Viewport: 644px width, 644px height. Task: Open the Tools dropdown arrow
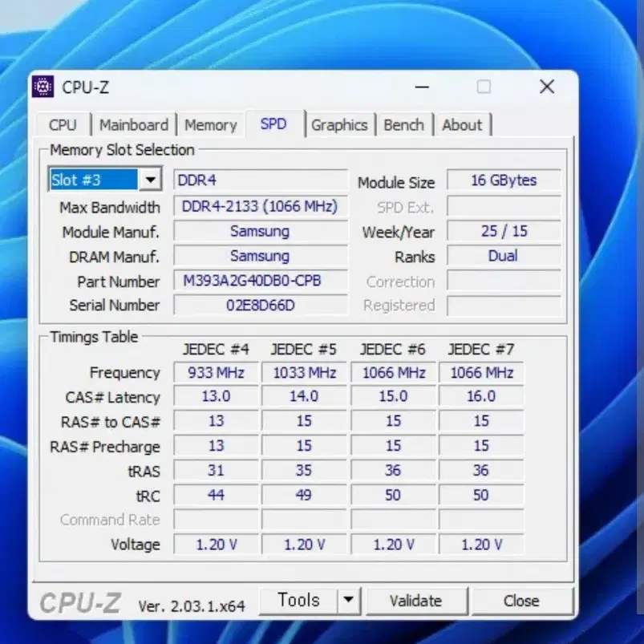(348, 600)
